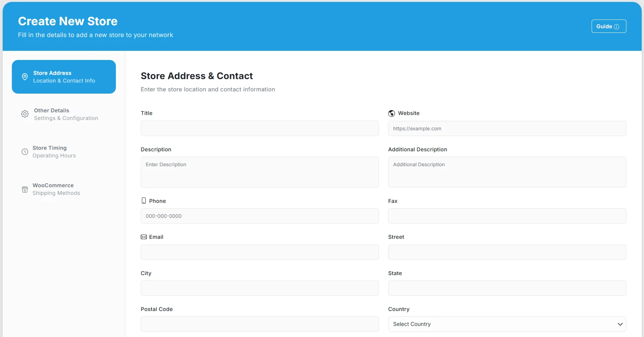Click into the Enter Description text area
This screenshot has width=644, height=337.
[x=260, y=172]
